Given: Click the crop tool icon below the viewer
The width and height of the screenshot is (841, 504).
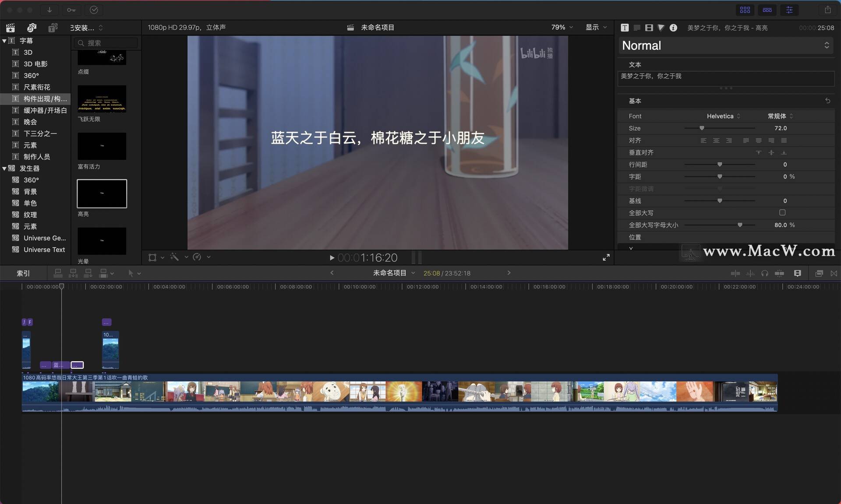Looking at the screenshot, I should 152,257.
